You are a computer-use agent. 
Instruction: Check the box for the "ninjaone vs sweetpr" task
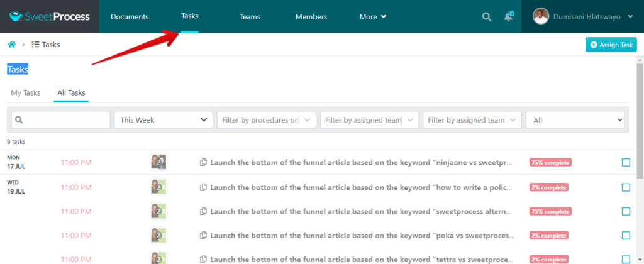pyautogui.click(x=626, y=163)
